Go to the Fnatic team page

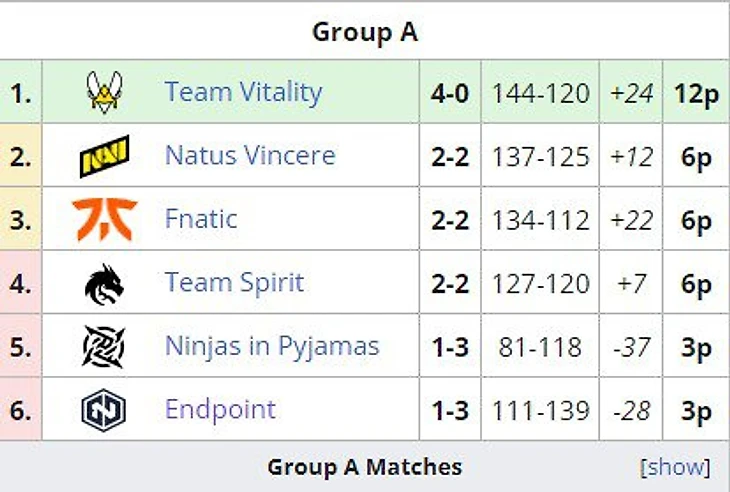click(x=201, y=219)
